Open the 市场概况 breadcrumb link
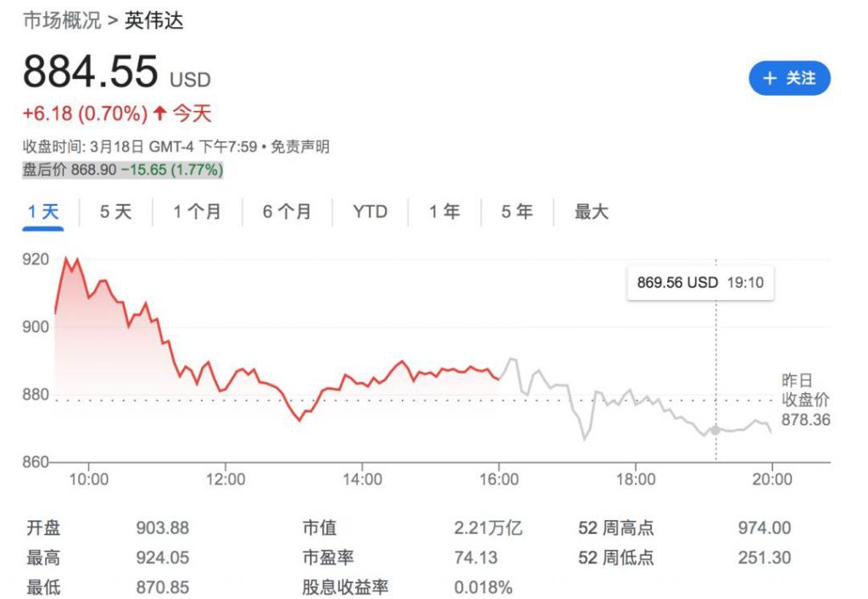The image size is (868, 599). [x=62, y=21]
